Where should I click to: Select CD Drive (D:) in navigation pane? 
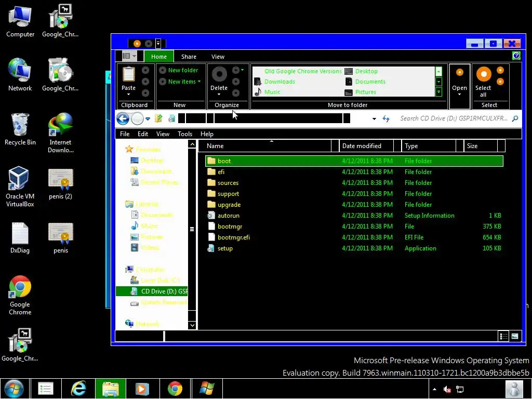(x=152, y=291)
